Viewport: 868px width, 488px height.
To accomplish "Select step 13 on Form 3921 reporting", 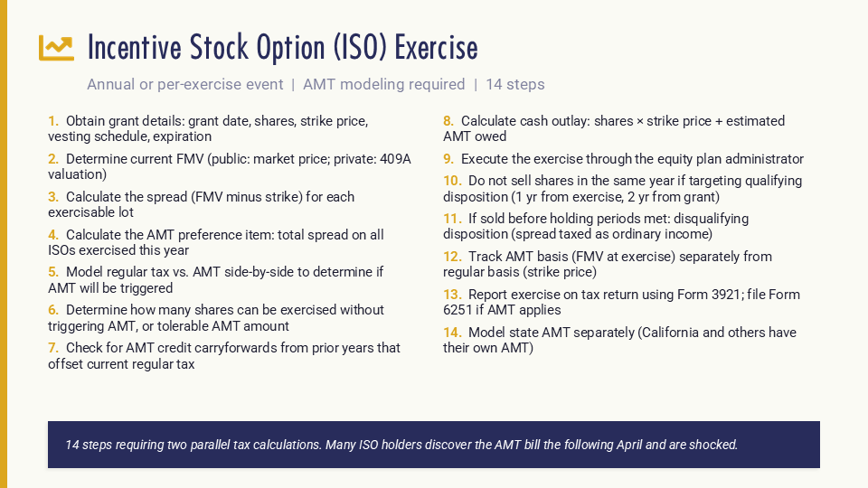I will (621, 302).
